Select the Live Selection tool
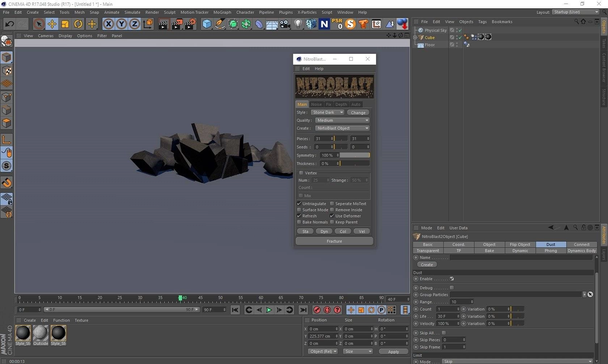 pos(39,24)
